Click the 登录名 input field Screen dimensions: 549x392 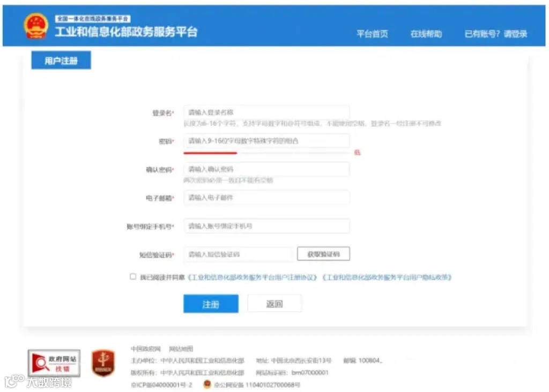[x=266, y=112]
